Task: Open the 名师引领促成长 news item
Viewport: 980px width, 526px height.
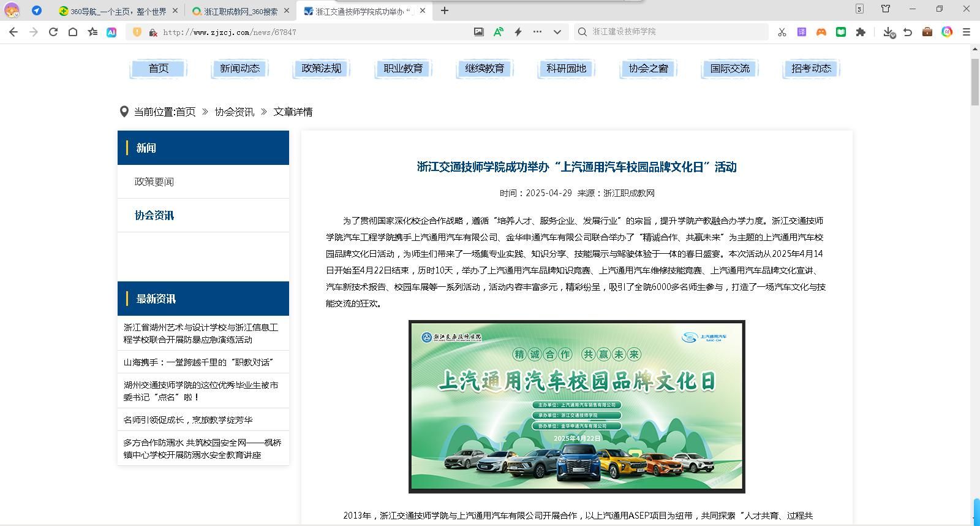Action: [188, 420]
